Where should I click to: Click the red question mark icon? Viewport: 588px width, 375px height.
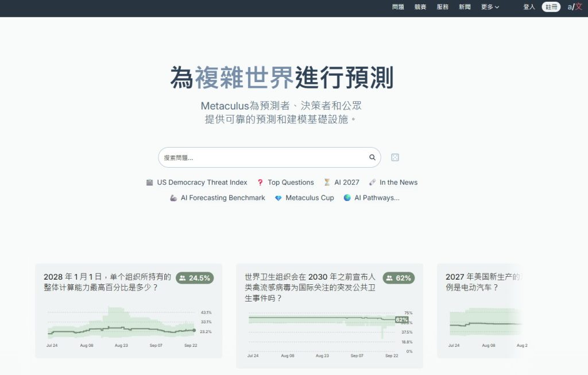[x=260, y=182]
